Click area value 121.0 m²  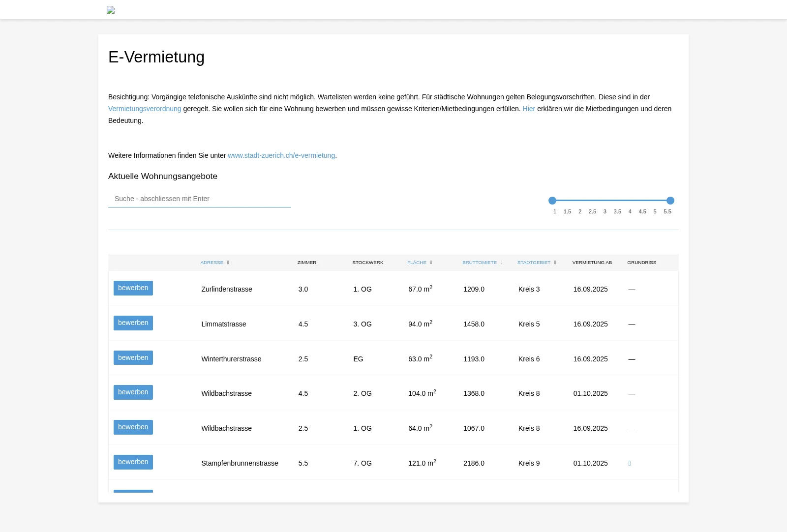(x=422, y=463)
